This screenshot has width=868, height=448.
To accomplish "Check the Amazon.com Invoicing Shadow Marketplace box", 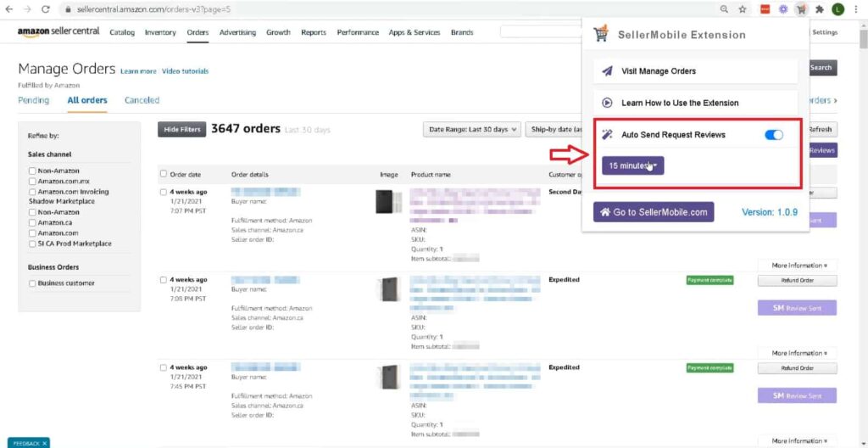I will (x=32, y=192).
